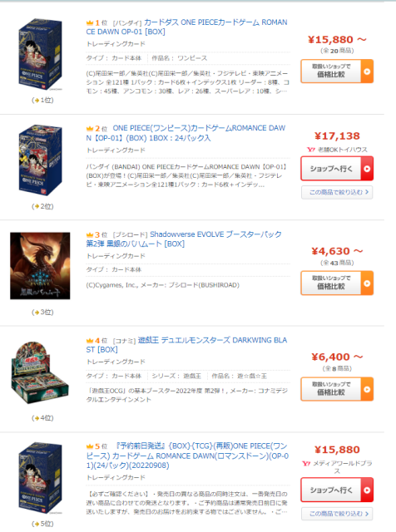Expand この商品で絞り込む under rank 2 item

[337, 192]
